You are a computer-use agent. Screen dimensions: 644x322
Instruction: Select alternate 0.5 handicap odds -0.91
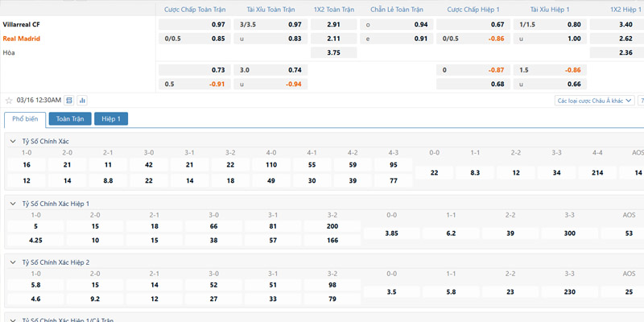pos(195,84)
